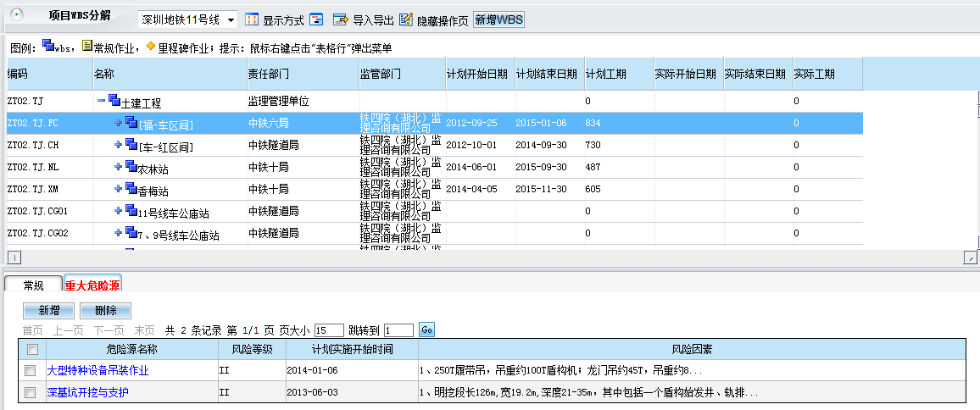Click the WBS icon of 农林站 row
This screenshot has height=410, width=980.
tap(131, 168)
